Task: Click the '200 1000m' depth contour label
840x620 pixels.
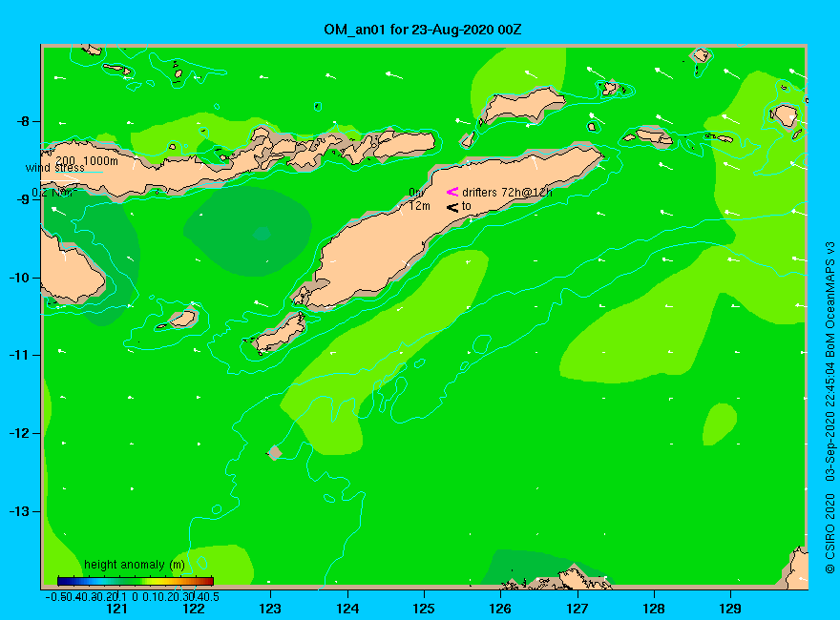Action: pyautogui.click(x=87, y=160)
